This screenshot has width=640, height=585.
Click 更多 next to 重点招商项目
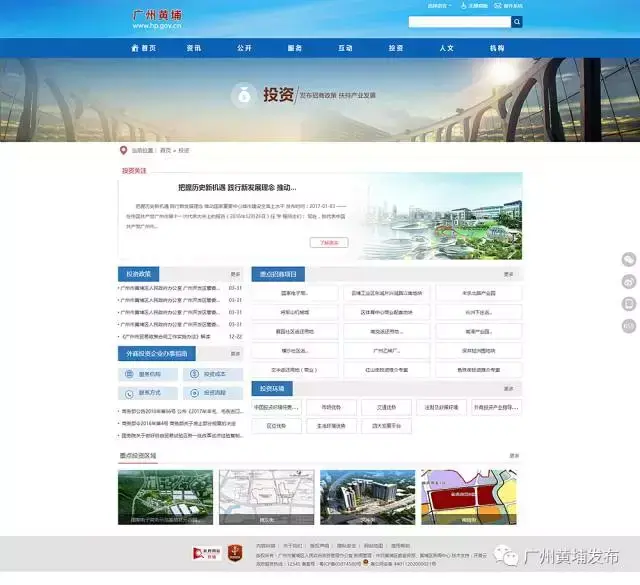(509, 274)
